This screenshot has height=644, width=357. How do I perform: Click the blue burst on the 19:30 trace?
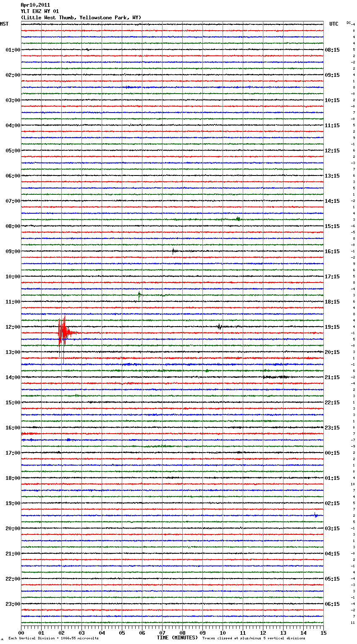click(316, 515)
